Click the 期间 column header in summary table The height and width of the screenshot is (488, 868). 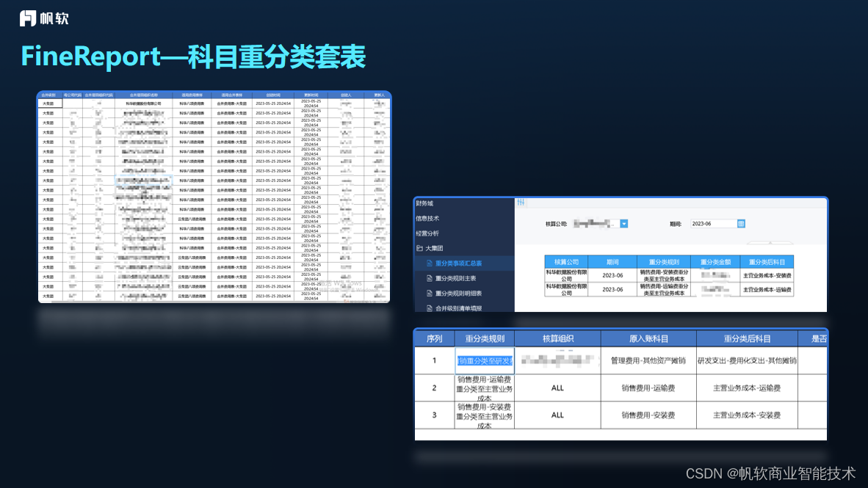(x=612, y=262)
